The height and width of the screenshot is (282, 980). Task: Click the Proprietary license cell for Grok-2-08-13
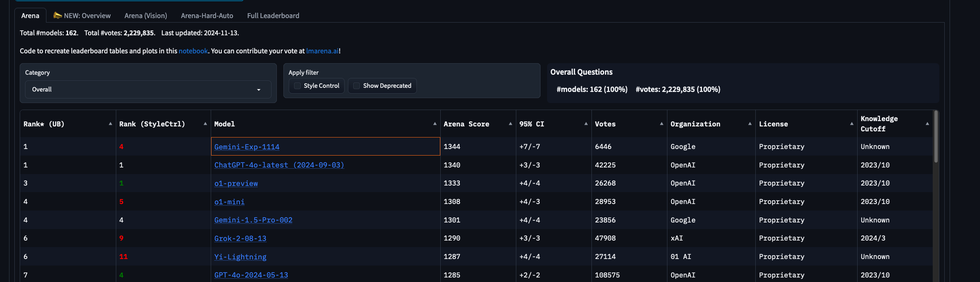806,238
